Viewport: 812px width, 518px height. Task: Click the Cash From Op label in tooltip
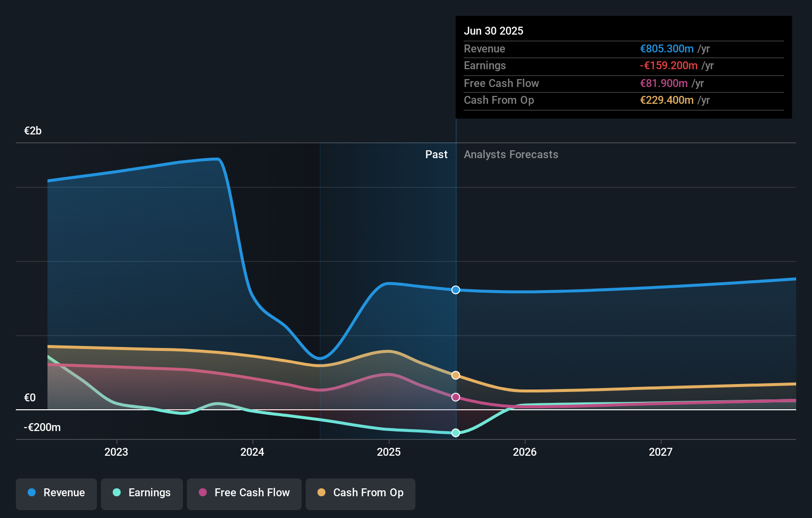coord(499,100)
